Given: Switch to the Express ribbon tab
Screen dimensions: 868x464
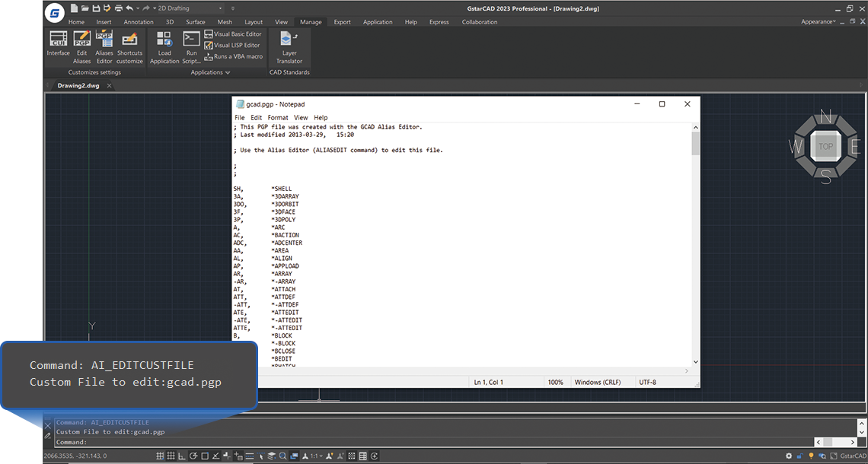Looking at the screenshot, I should coord(439,22).
